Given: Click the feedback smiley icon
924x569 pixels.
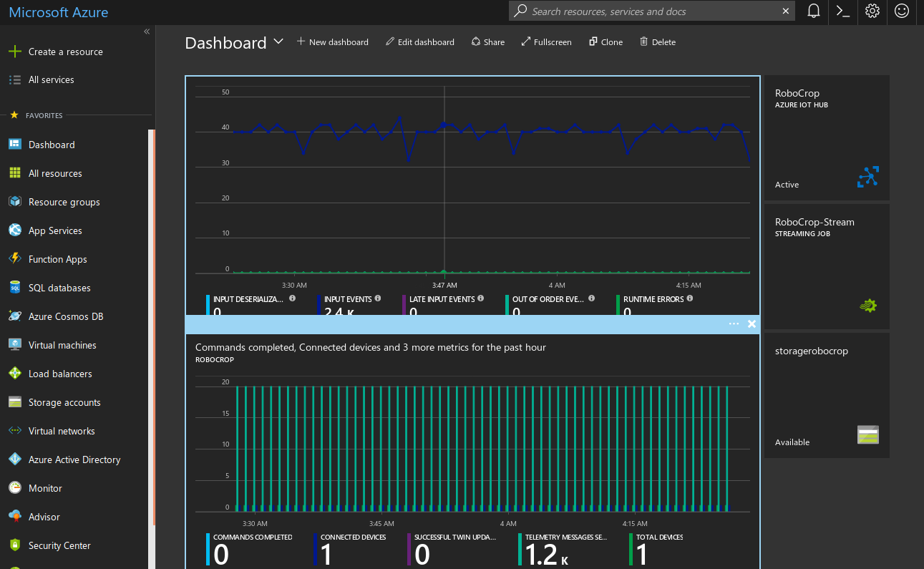Looking at the screenshot, I should click(902, 11).
